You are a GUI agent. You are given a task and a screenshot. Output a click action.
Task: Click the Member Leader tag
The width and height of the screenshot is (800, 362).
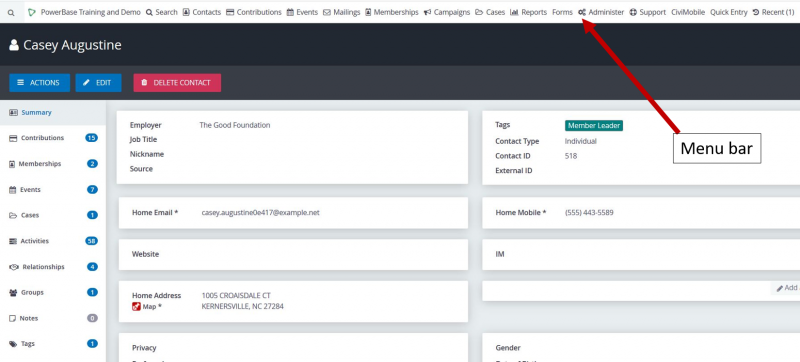click(x=594, y=125)
